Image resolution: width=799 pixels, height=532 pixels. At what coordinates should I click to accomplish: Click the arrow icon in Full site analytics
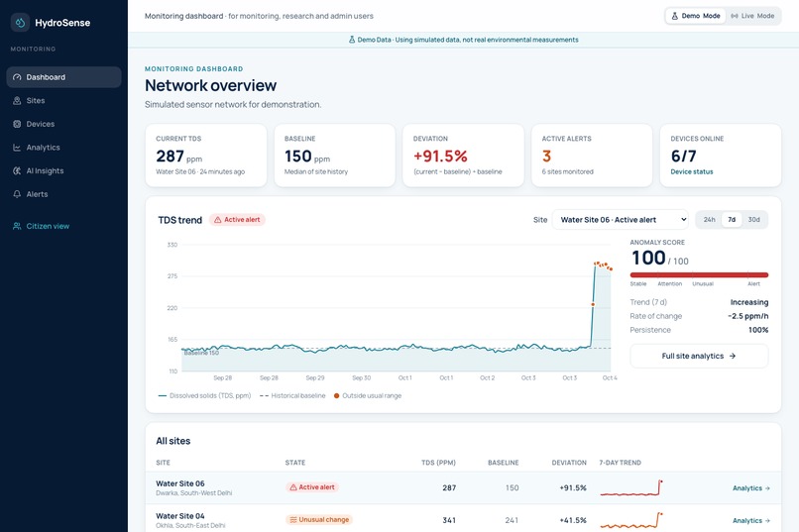point(733,356)
